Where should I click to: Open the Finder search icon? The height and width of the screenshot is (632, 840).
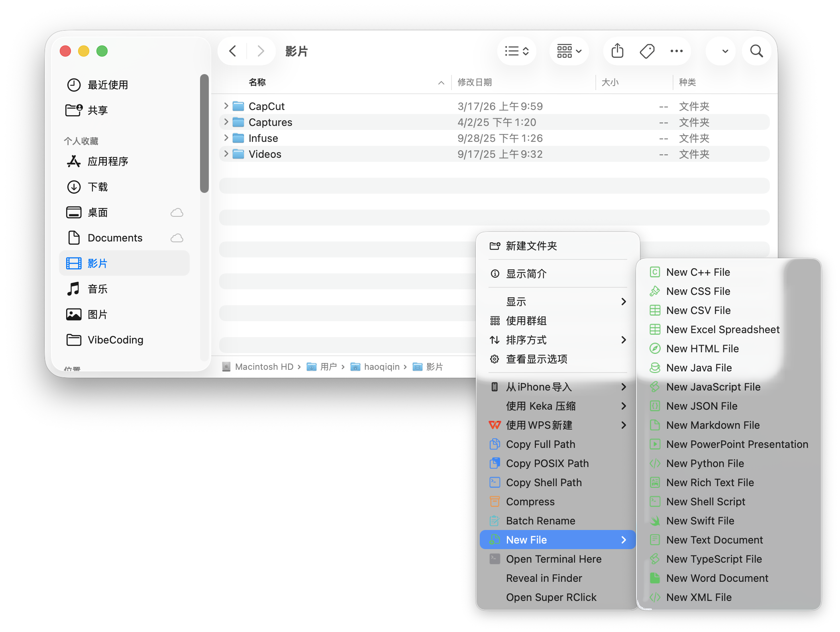click(756, 51)
